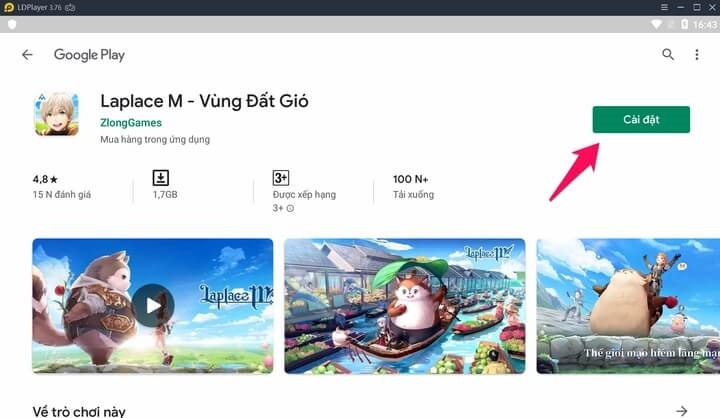The width and height of the screenshot is (720, 418).
Task: Play the Laplace M trailer video
Action: 153,305
